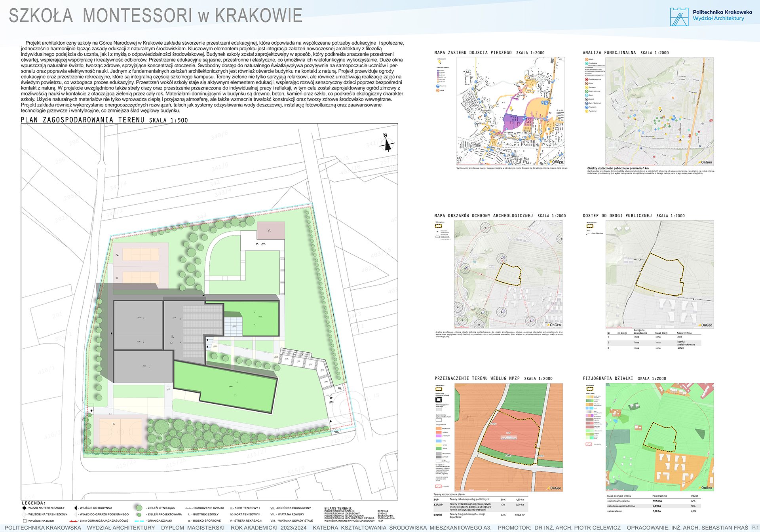
Task: Click the Zieleń istniejąca tree symbol in legend
Action: tap(139, 508)
